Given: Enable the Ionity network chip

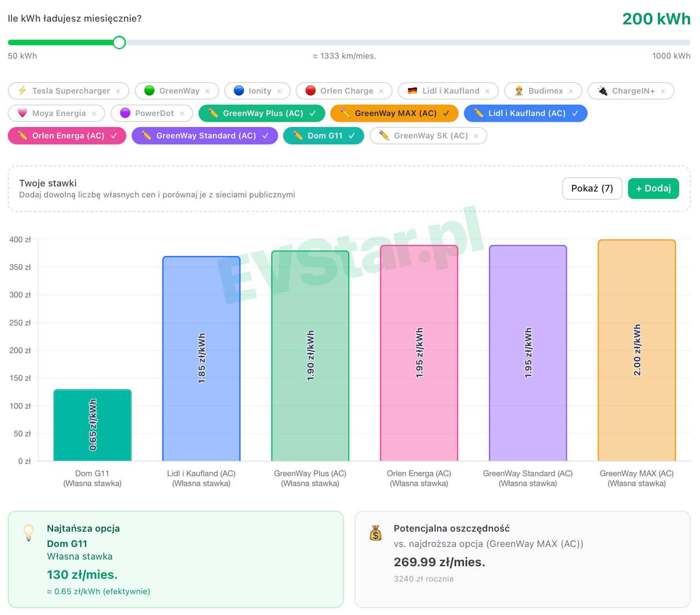Looking at the screenshot, I should tap(257, 91).
